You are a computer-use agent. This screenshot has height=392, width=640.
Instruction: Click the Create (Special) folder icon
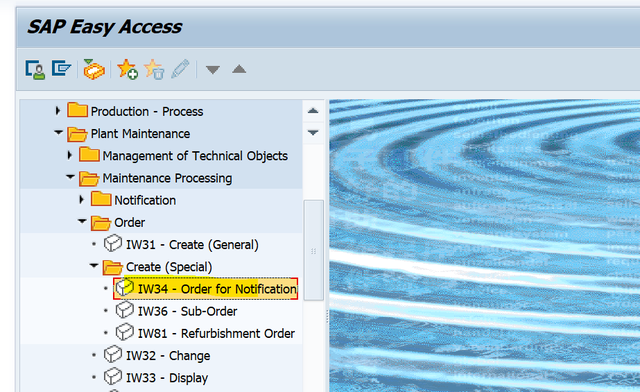pyautogui.click(x=113, y=267)
